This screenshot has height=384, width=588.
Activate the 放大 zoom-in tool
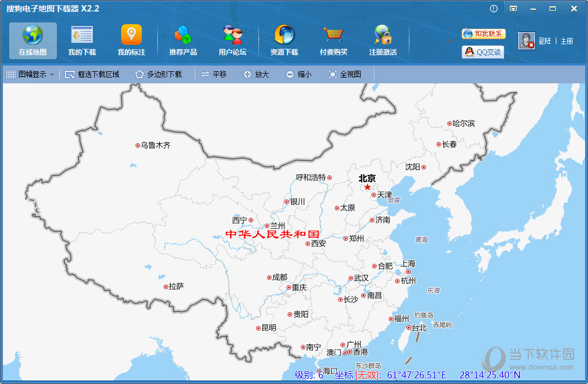coord(257,74)
